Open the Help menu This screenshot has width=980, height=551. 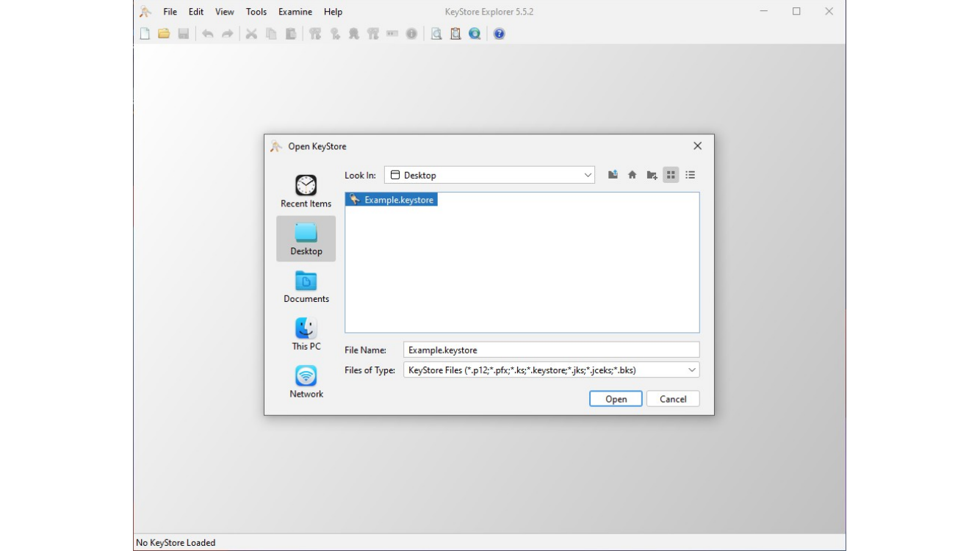[x=334, y=12]
